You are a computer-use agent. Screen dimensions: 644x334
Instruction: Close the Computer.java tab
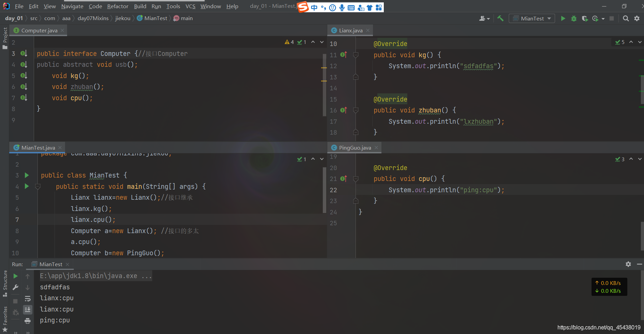click(x=62, y=30)
